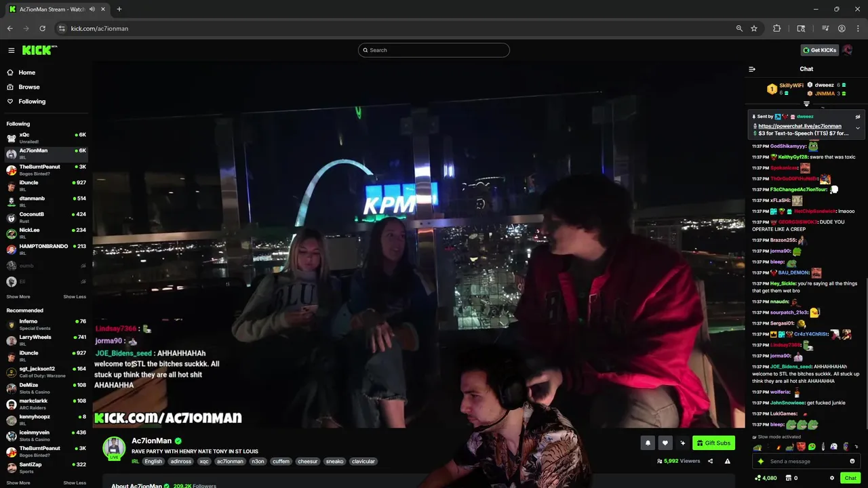Open Chrome media controls icon

(x=825, y=28)
